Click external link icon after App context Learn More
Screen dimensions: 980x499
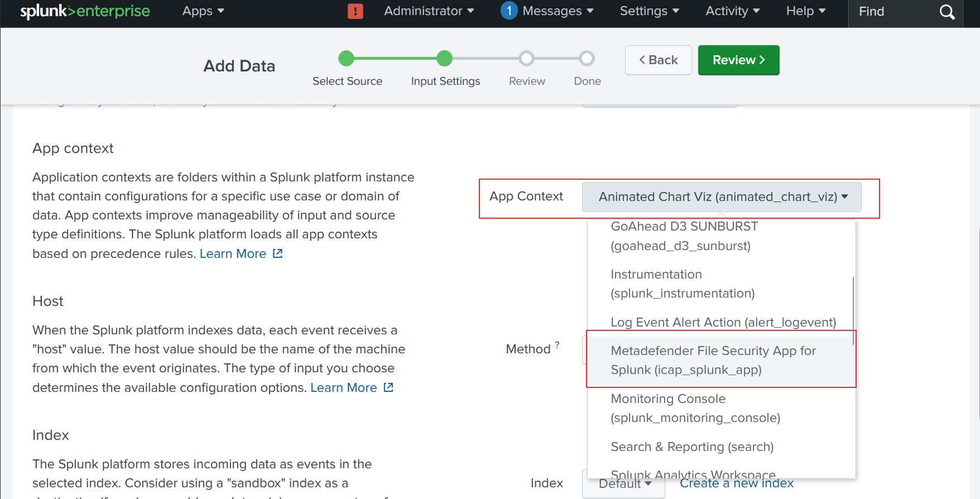(x=278, y=253)
